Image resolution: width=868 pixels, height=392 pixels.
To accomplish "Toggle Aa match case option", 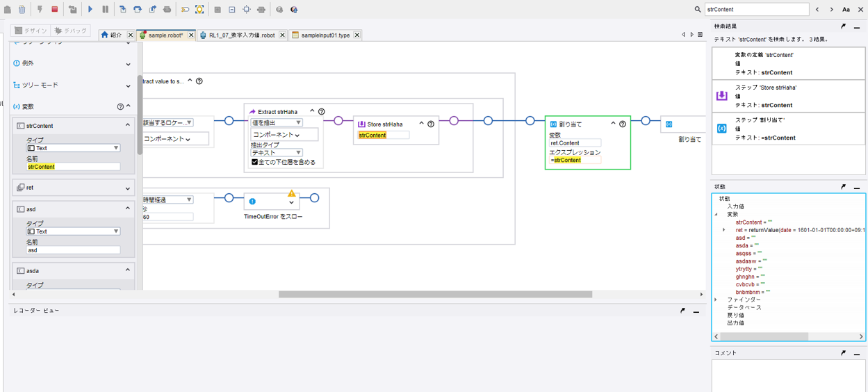I will click(x=846, y=10).
